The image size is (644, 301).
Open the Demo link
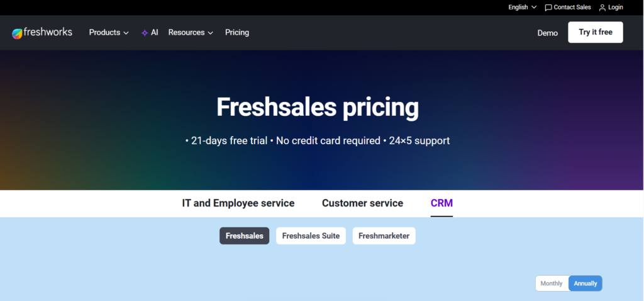click(x=547, y=33)
